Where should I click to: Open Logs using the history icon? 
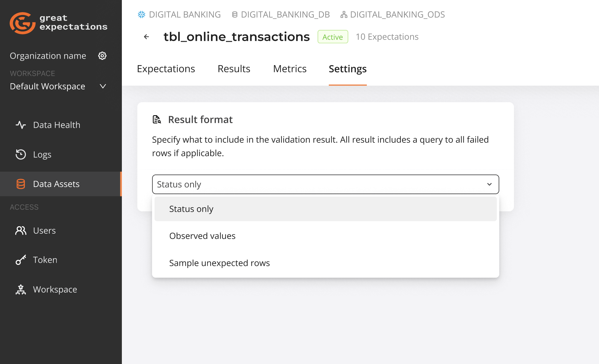(21, 154)
